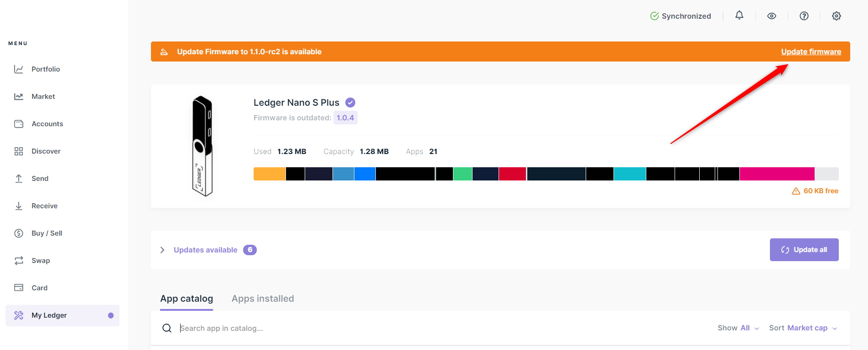Toggle discreet mode eye icon

point(771,16)
